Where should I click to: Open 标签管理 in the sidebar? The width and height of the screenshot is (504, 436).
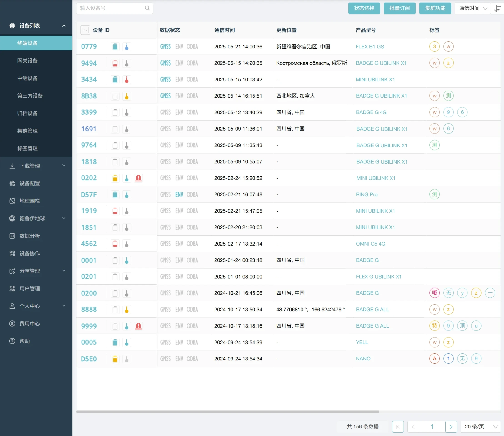click(27, 148)
